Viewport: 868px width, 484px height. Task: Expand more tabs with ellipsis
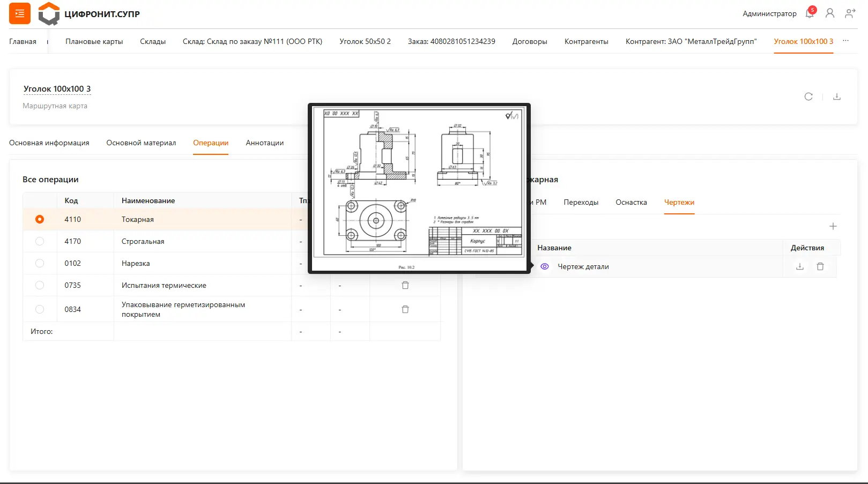[x=846, y=41]
